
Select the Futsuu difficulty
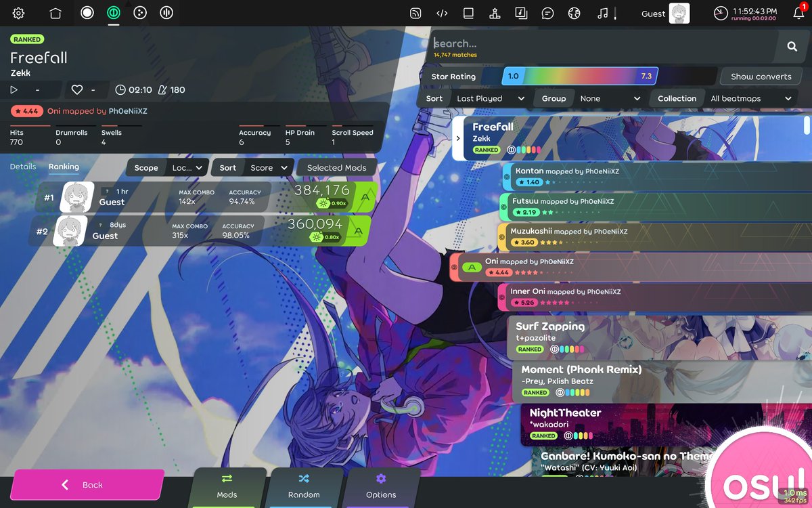(655, 207)
